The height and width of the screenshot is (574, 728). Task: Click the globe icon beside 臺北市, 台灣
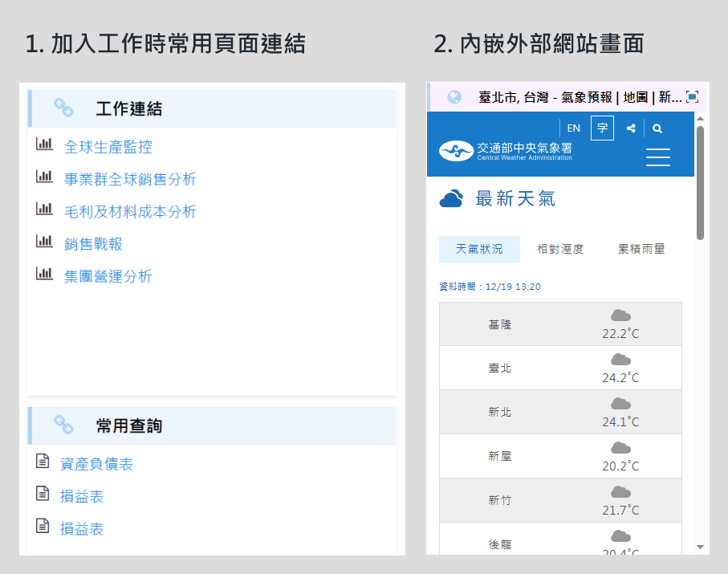(x=454, y=97)
